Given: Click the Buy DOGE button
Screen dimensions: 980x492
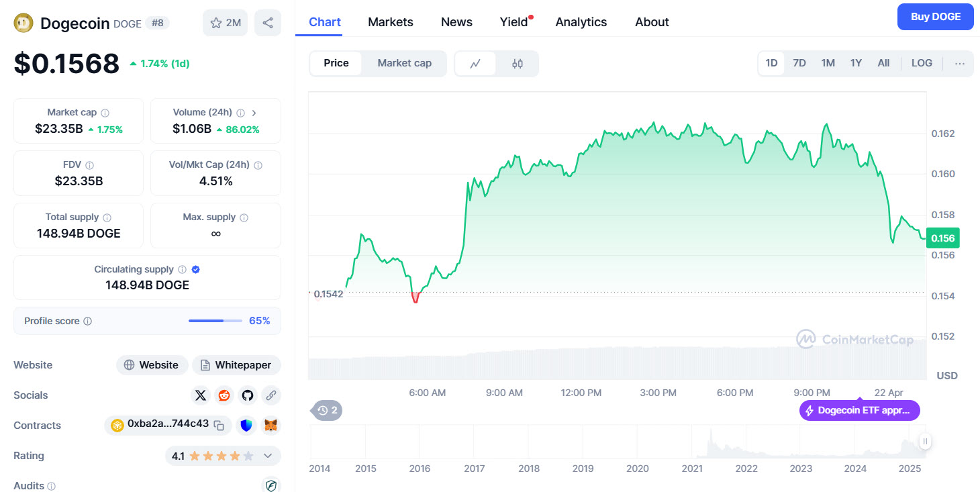Looking at the screenshot, I should point(935,17).
